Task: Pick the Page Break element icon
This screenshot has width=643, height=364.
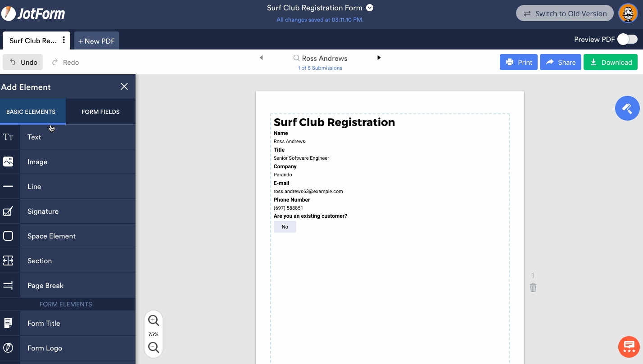Action: pos(10,285)
